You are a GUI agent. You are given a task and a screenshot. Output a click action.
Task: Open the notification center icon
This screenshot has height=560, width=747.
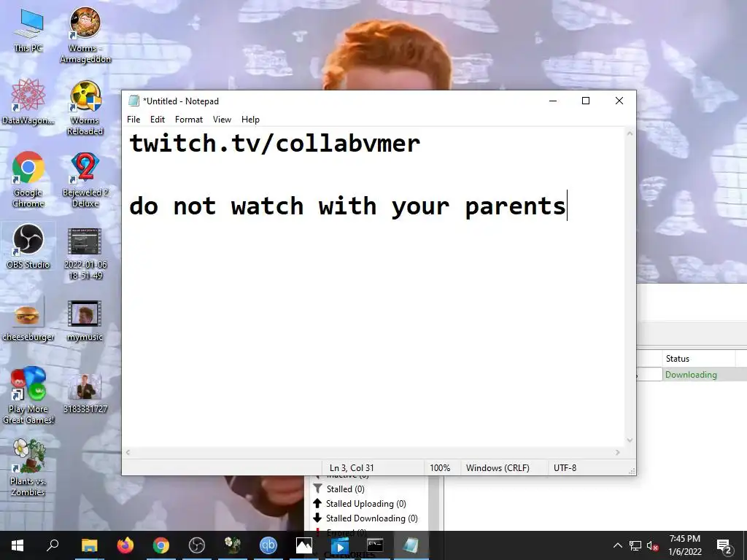point(724,546)
